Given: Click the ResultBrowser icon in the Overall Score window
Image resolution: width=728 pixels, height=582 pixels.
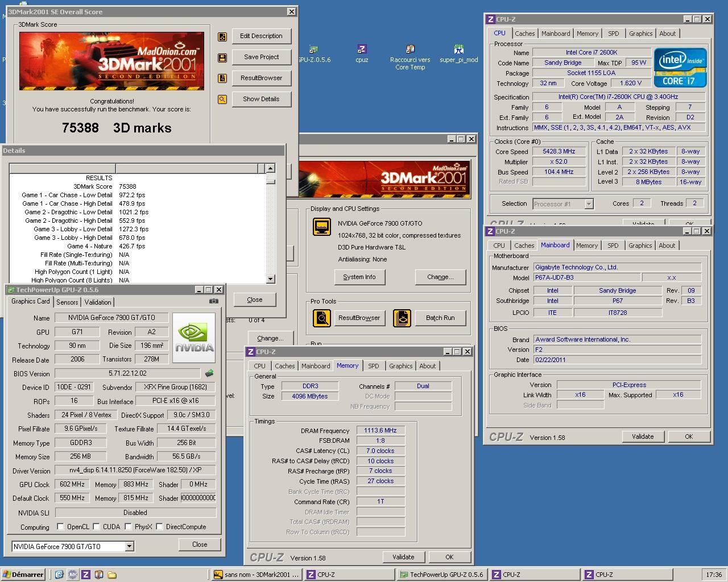Looking at the screenshot, I should (x=222, y=78).
